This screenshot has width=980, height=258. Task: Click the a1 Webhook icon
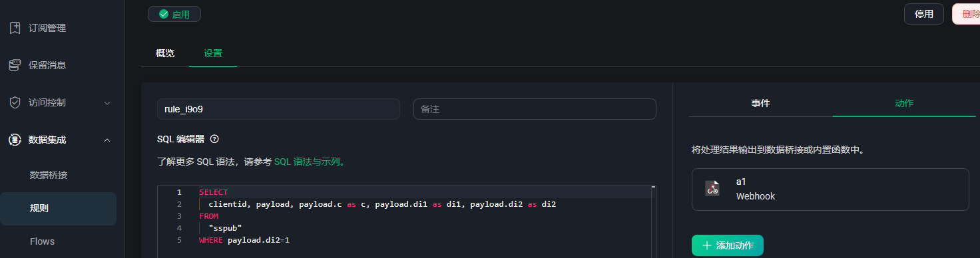pos(712,188)
